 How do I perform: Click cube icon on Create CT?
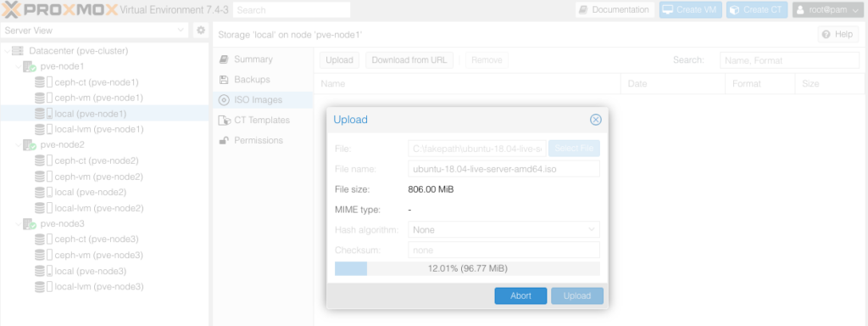point(734,10)
